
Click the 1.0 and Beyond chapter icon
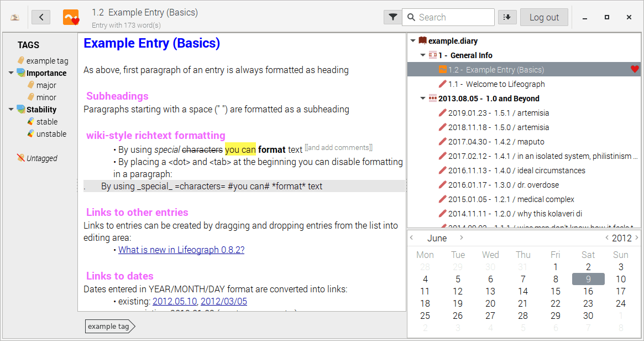point(432,99)
